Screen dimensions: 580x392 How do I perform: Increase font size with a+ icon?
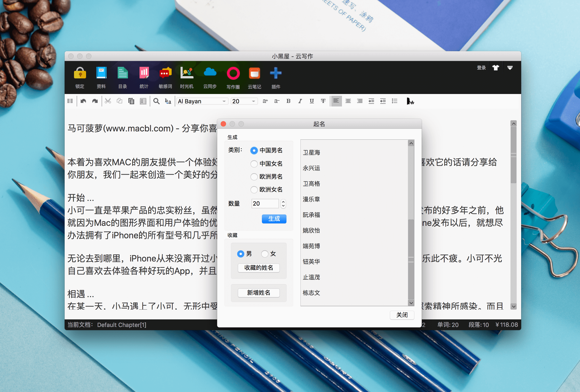click(265, 101)
